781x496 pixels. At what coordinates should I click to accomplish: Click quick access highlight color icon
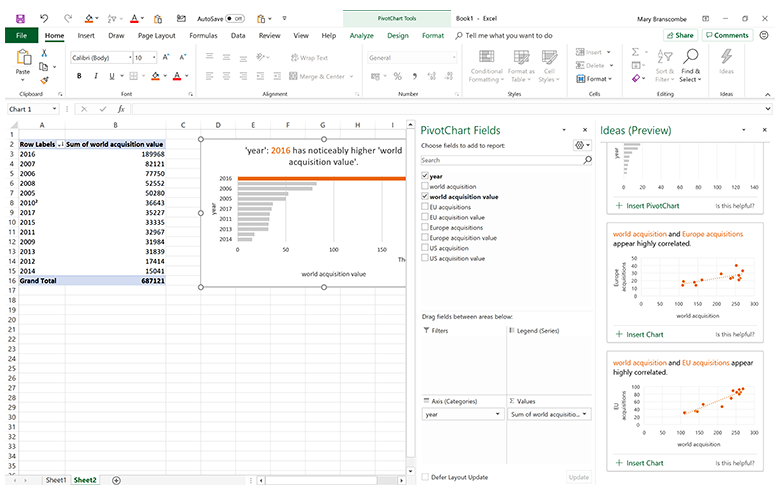(x=89, y=19)
